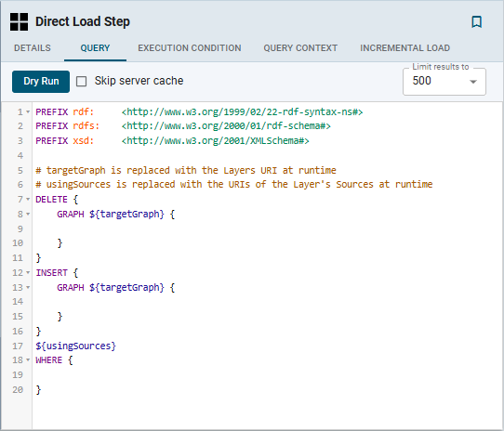The width and height of the screenshot is (504, 431).
Task: Collapse the DELETE block fold arrow
Action: click(x=28, y=200)
